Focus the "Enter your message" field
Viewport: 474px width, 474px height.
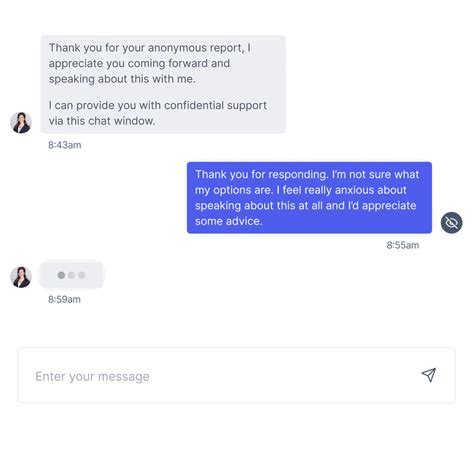point(236,375)
